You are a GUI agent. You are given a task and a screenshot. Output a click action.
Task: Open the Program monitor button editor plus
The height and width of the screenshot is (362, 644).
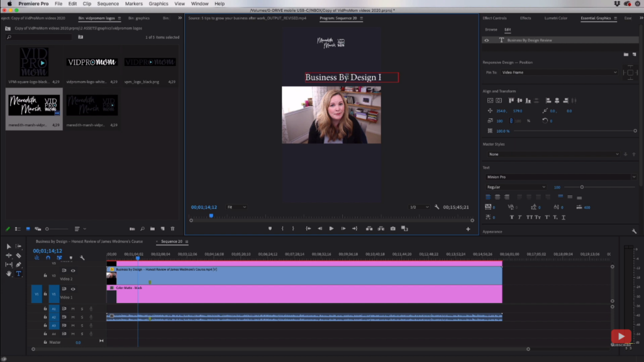(x=468, y=229)
